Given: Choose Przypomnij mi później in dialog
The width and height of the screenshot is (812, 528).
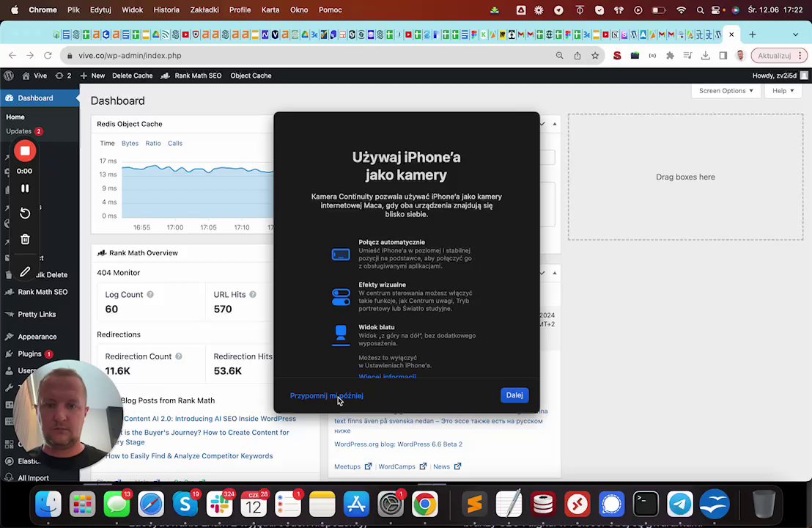Looking at the screenshot, I should pos(326,395).
